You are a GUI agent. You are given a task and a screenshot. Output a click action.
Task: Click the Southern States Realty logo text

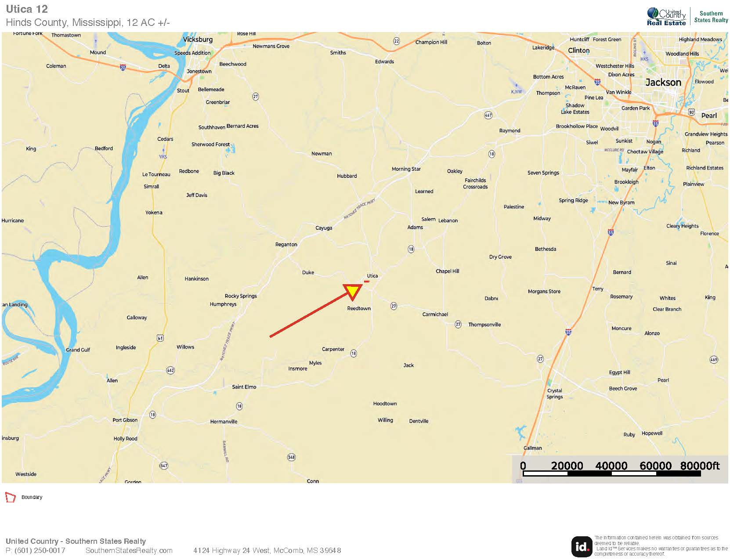pos(711,17)
